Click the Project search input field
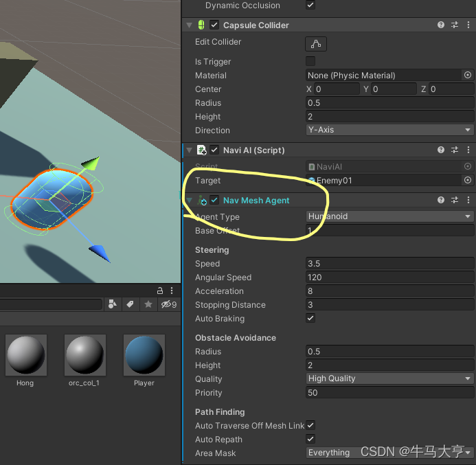 click(x=51, y=304)
